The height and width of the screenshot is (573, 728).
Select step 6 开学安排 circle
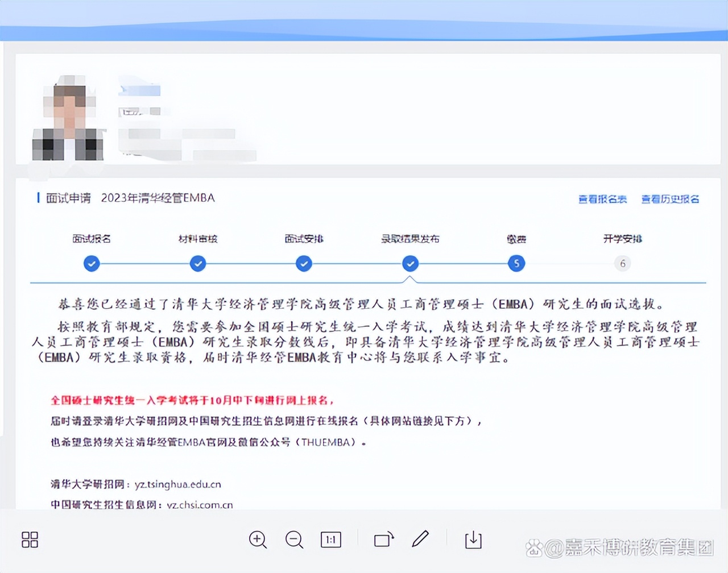click(x=622, y=263)
